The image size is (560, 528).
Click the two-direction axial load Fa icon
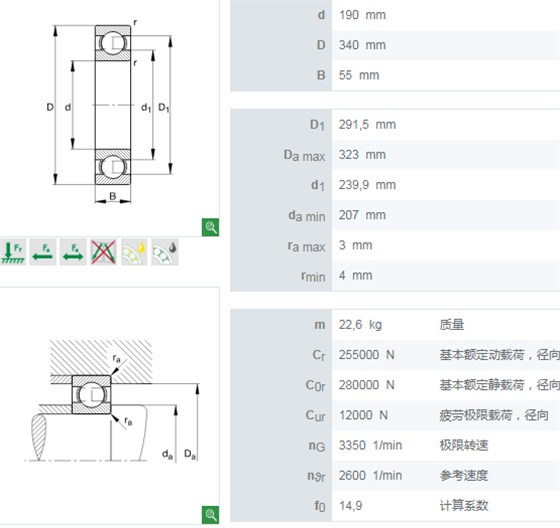[73, 252]
